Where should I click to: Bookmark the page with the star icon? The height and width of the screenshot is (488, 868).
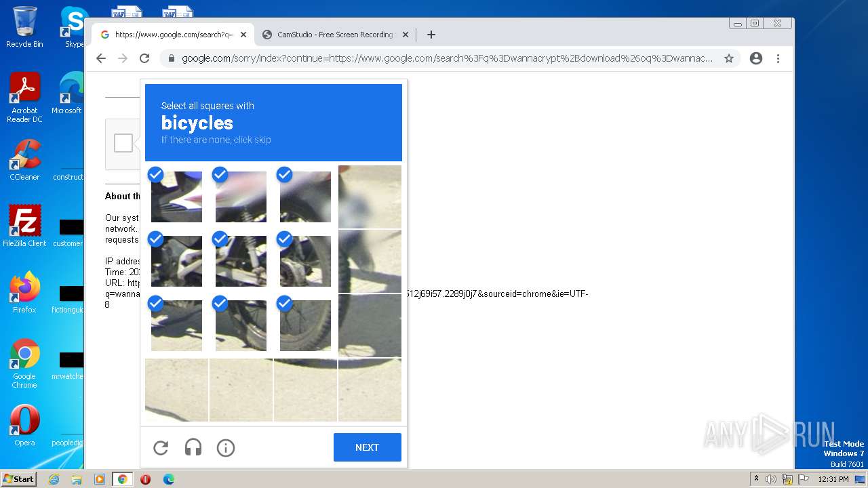(x=729, y=58)
